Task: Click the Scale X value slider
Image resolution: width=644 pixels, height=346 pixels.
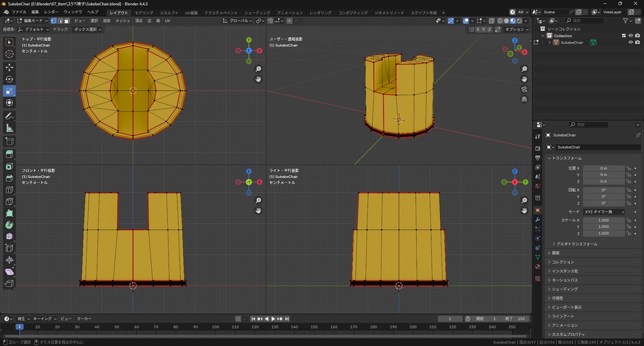Action: pyautogui.click(x=603, y=220)
